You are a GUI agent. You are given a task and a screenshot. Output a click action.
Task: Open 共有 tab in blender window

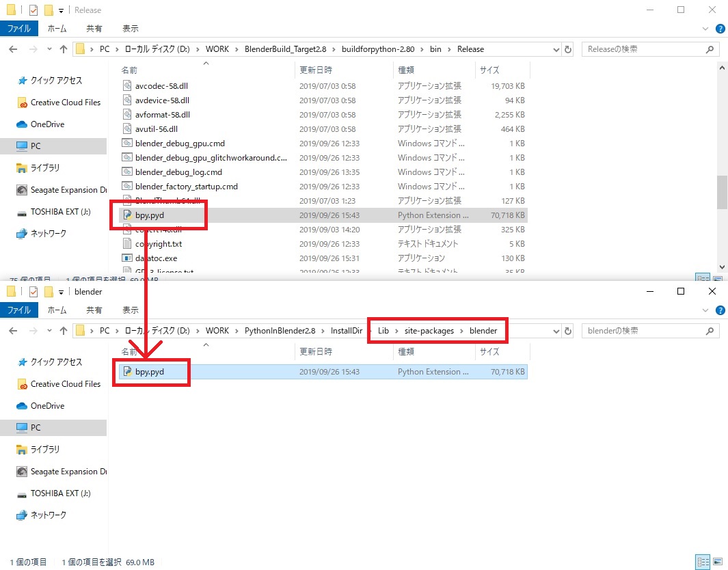click(94, 310)
